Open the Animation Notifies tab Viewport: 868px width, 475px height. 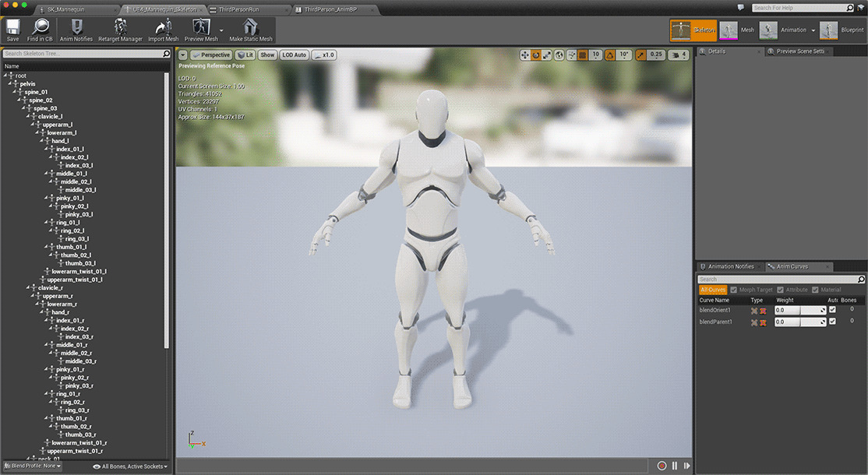pyautogui.click(x=730, y=266)
